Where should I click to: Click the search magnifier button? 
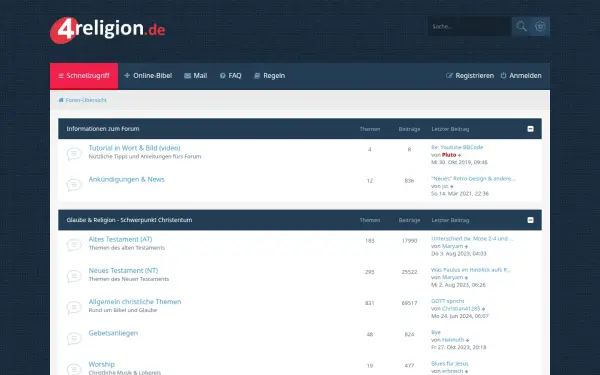point(521,26)
